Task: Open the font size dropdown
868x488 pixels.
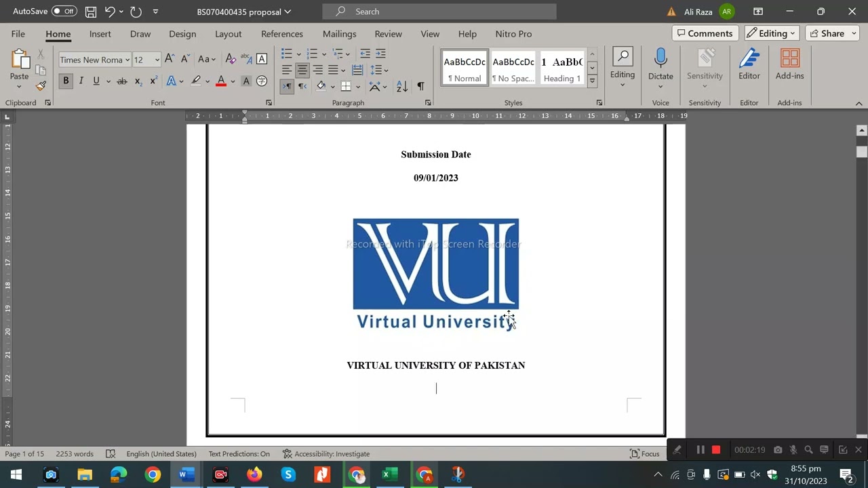Action: (x=157, y=60)
